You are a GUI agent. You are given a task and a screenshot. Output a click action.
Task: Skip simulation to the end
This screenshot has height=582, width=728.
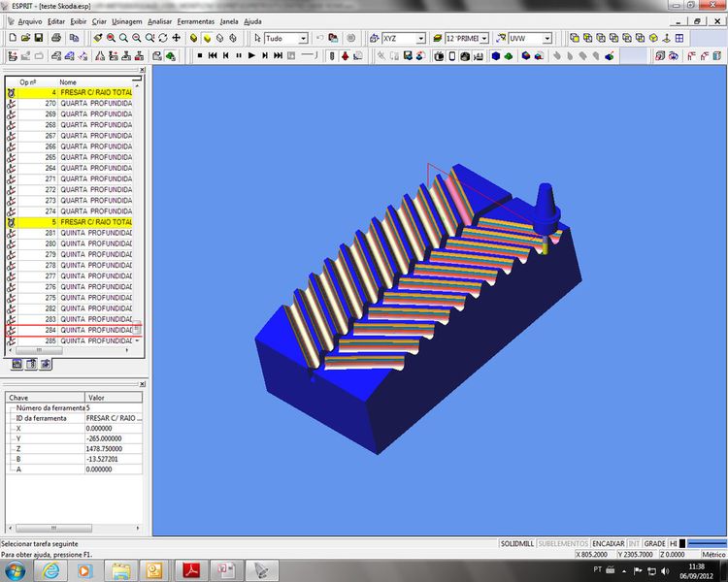(x=279, y=55)
